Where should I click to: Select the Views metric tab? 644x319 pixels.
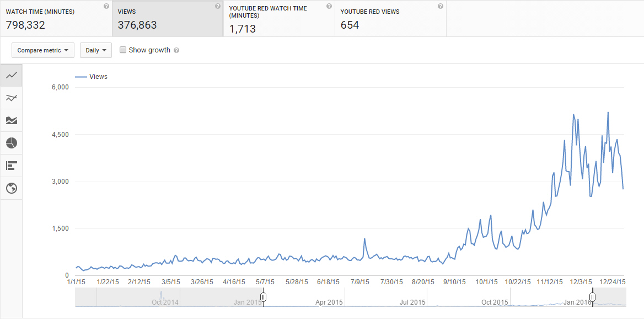(x=167, y=19)
